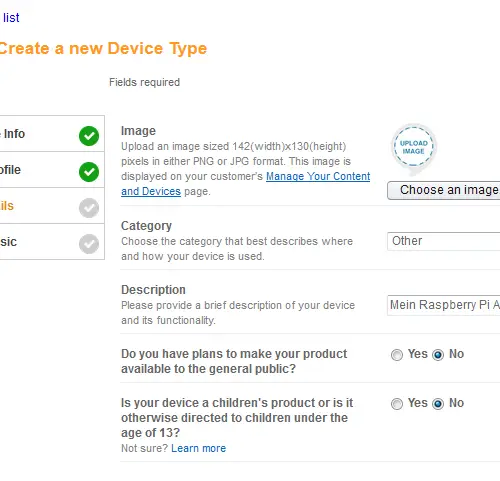The image size is (500, 481).
Task: Open the orange highlighted sidebar step
Action: (x=52, y=206)
